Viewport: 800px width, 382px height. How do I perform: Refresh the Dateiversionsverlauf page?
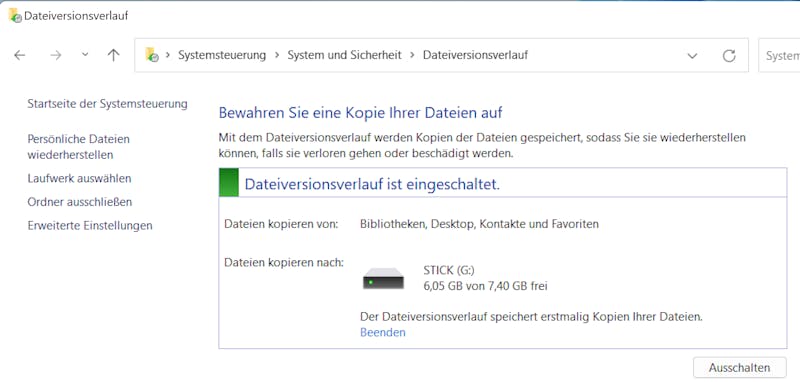click(729, 56)
